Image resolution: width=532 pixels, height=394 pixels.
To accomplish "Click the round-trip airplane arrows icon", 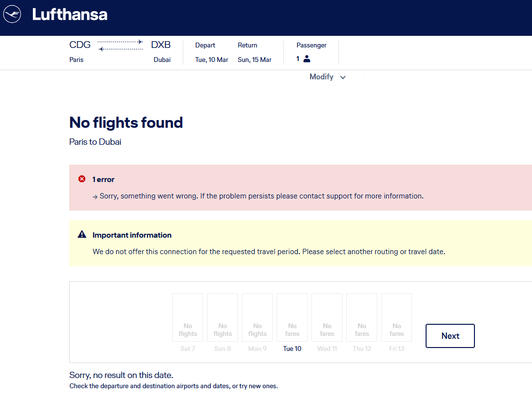I will point(120,45).
